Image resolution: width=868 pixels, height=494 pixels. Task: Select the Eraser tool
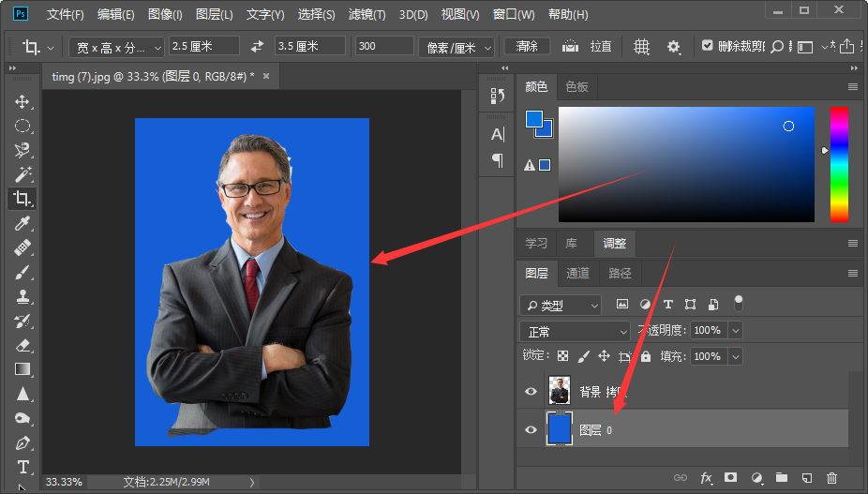[22, 345]
